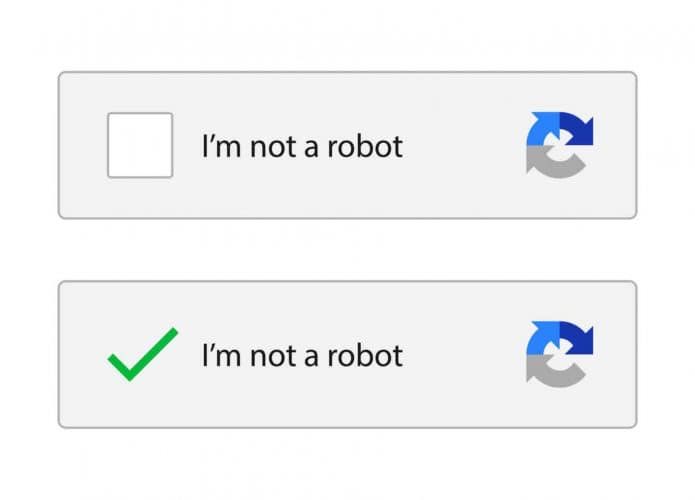Check the empty "I'm not a robot" checkbox
The image size is (695, 500).
point(140,145)
